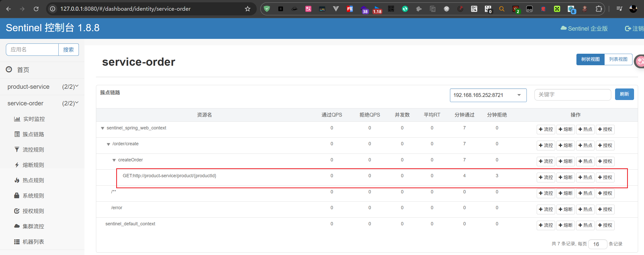The height and width of the screenshot is (255, 644).
Task: Click the 热点规则 flame icon
Action: [17, 180]
